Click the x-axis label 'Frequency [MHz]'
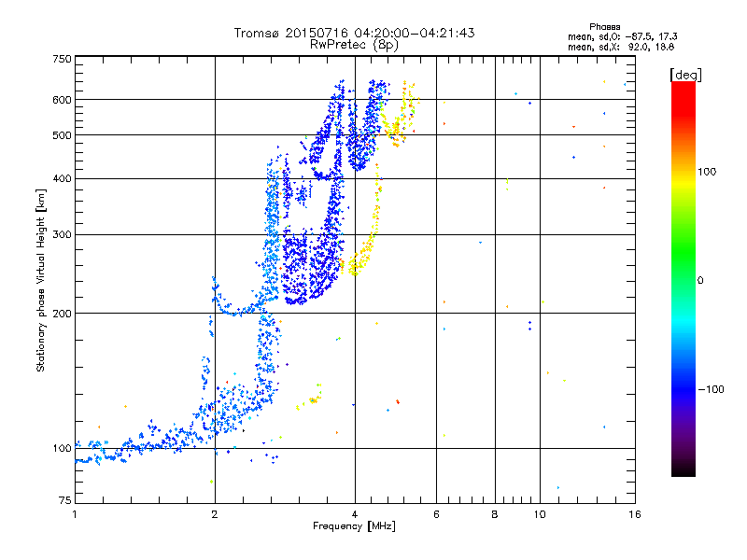747x560 pixels. click(x=354, y=526)
